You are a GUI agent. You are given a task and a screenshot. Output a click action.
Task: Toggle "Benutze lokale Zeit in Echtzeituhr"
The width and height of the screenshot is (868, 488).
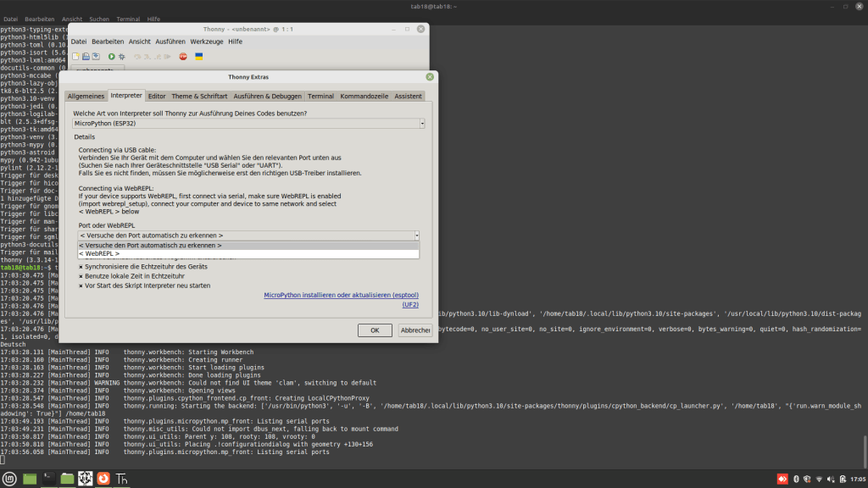(x=81, y=276)
